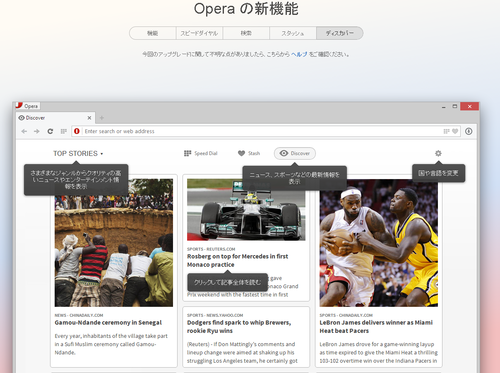Image resolution: width=500 pixels, height=373 pixels.
Task: Click the round icon right of address bar
Action: (x=469, y=131)
